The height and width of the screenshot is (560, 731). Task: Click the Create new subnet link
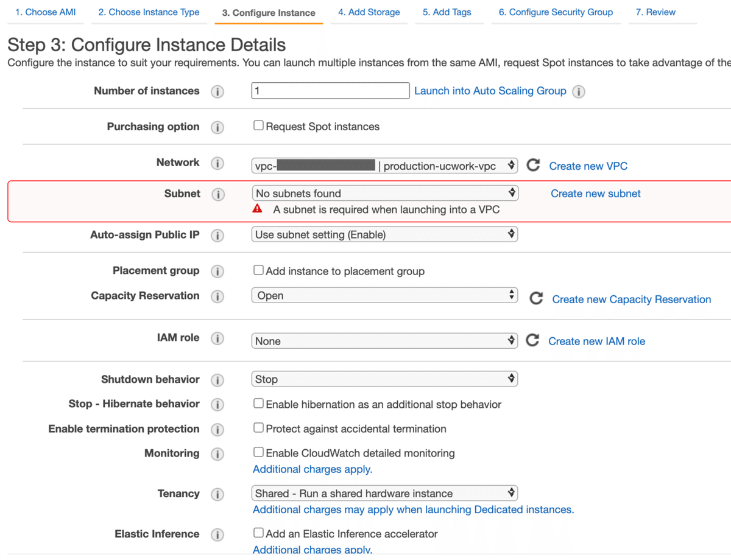(595, 194)
